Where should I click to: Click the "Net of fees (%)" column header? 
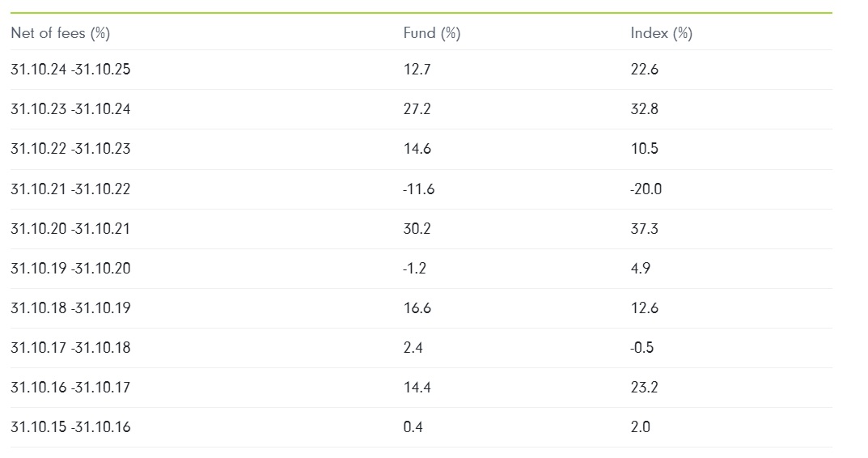click(x=60, y=33)
